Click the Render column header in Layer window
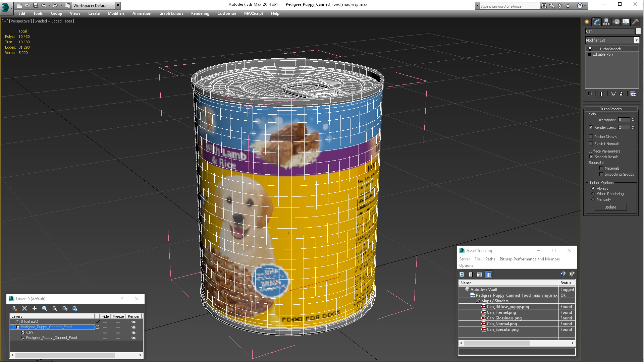This screenshot has height=362, width=644. (x=133, y=316)
